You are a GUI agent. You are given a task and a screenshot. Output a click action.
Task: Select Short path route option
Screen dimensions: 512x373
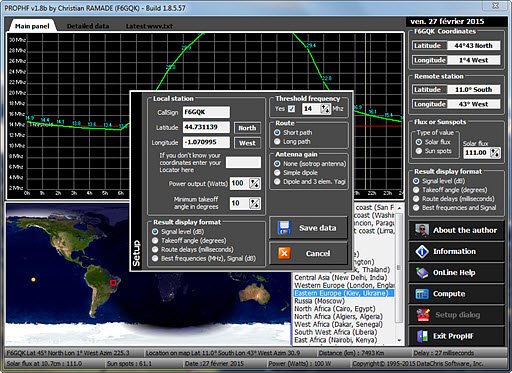pos(277,132)
